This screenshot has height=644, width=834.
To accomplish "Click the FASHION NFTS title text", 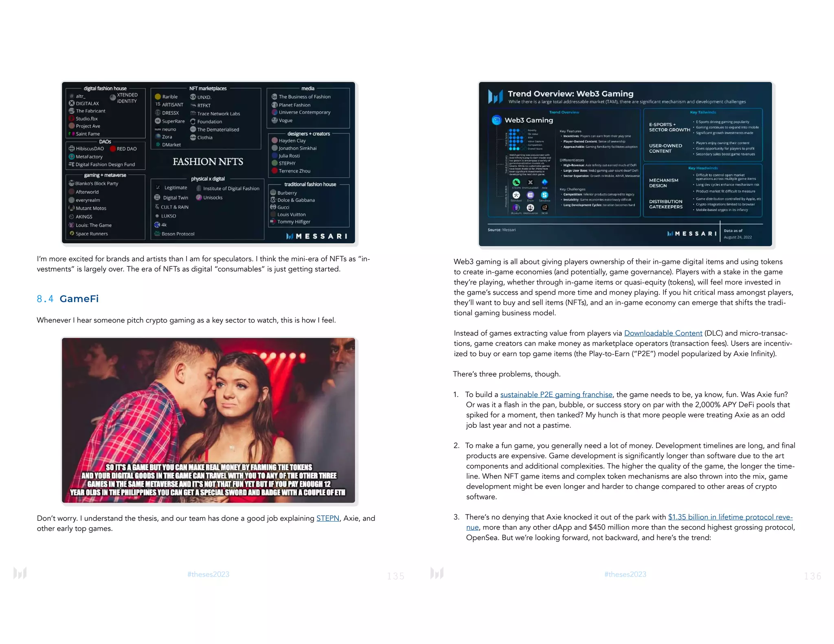I will (208, 162).
